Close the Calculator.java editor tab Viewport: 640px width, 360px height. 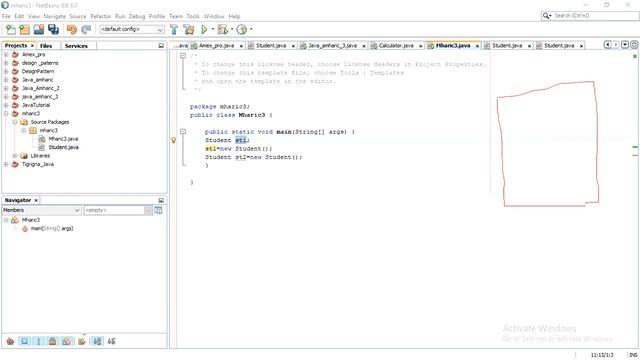[x=420, y=46]
